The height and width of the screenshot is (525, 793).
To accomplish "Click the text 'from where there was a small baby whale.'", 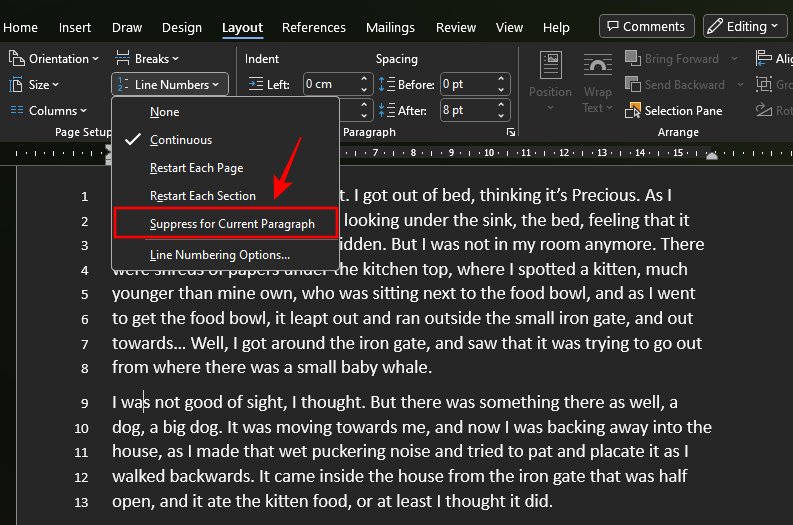I will click(272, 367).
